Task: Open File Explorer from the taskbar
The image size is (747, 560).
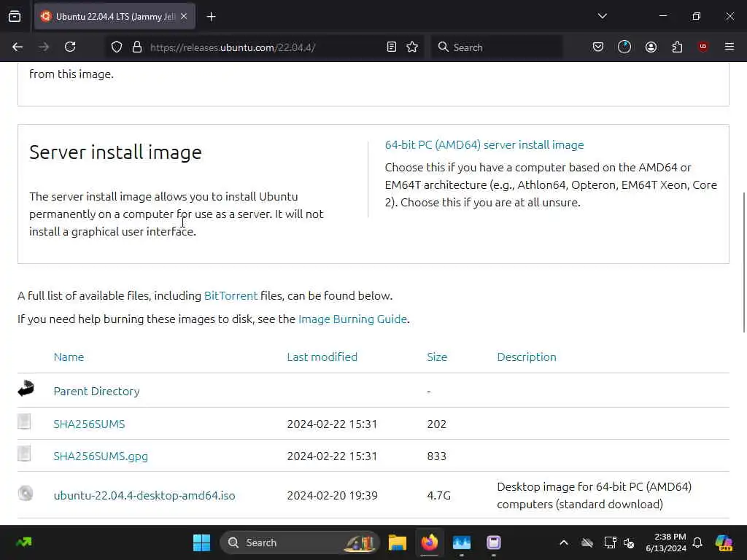Action: point(397,542)
